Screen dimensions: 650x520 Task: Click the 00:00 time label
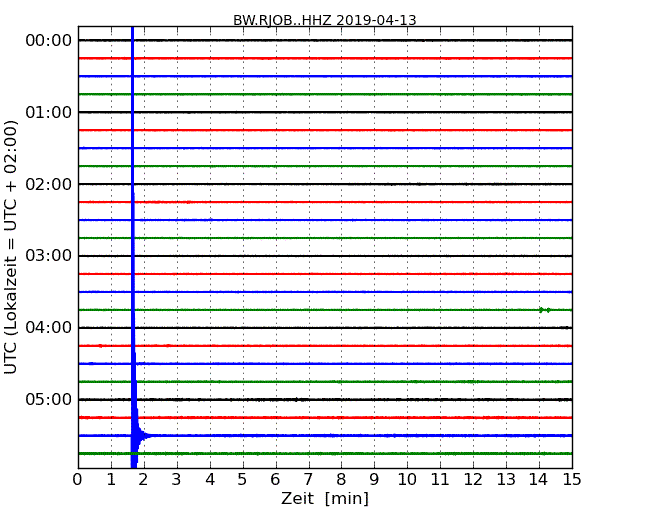point(49,41)
